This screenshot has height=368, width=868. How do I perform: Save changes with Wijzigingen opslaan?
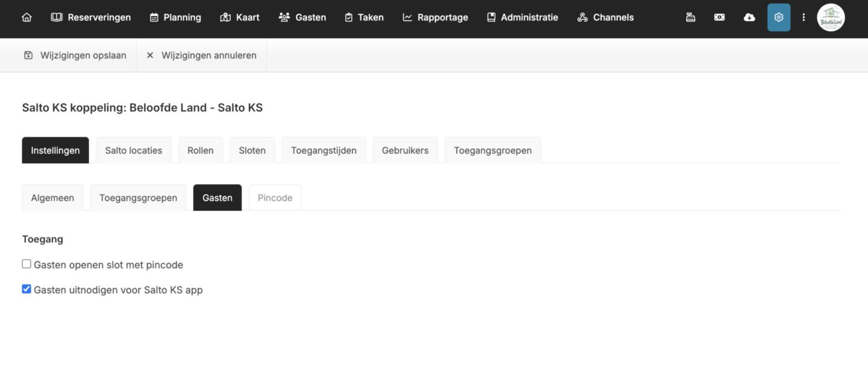(75, 55)
